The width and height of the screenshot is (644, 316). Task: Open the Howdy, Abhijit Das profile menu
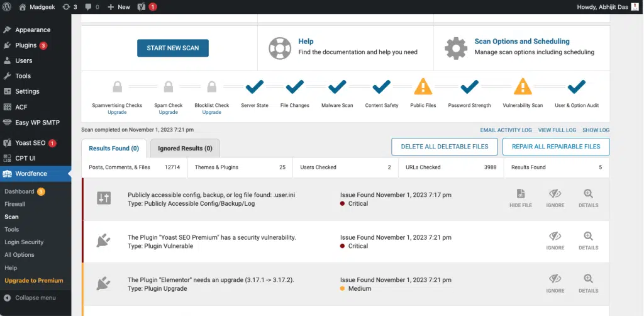608,7
